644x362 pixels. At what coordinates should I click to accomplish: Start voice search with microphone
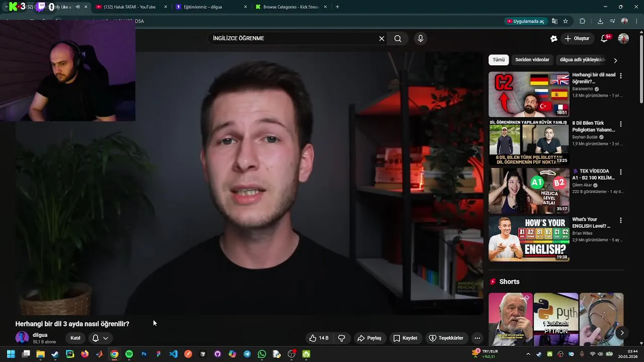click(x=421, y=39)
